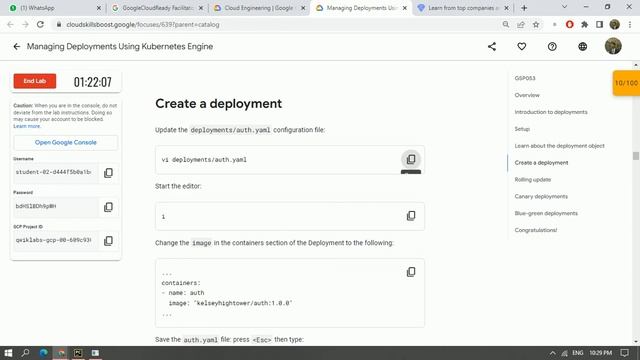Screen dimensions: 640x360
Task: Click the username field
Action: tap(56, 172)
